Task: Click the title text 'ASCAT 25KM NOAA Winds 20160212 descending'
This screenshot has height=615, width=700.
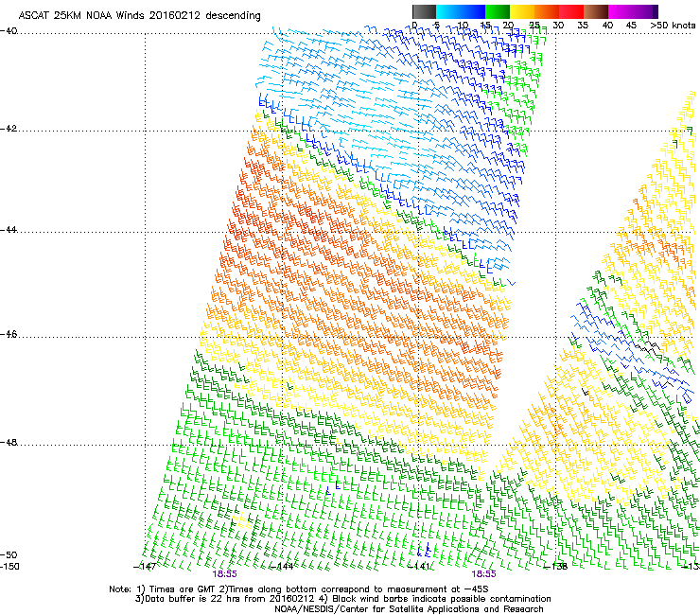Action: point(139,15)
